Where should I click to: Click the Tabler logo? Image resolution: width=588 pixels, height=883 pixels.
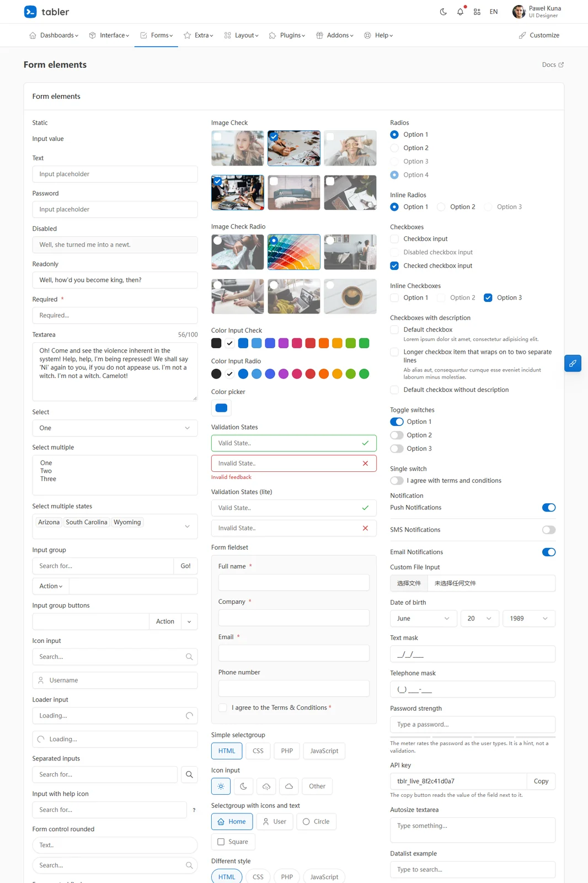[x=46, y=12]
